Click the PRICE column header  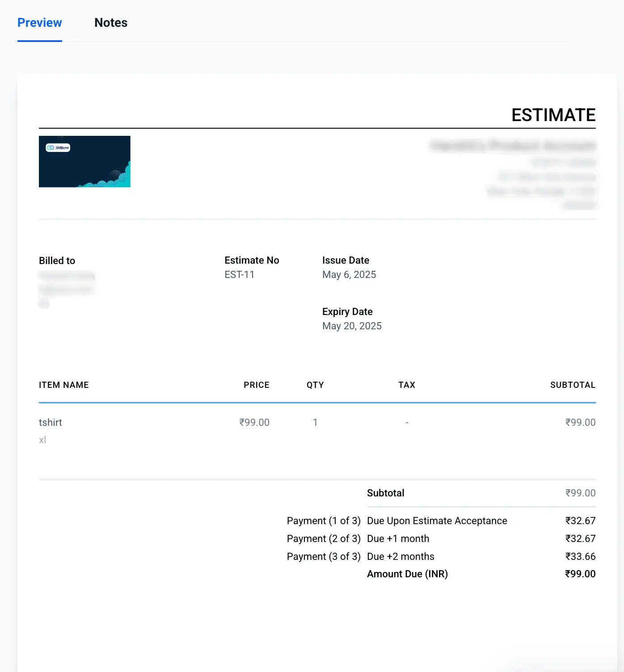[257, 385]
